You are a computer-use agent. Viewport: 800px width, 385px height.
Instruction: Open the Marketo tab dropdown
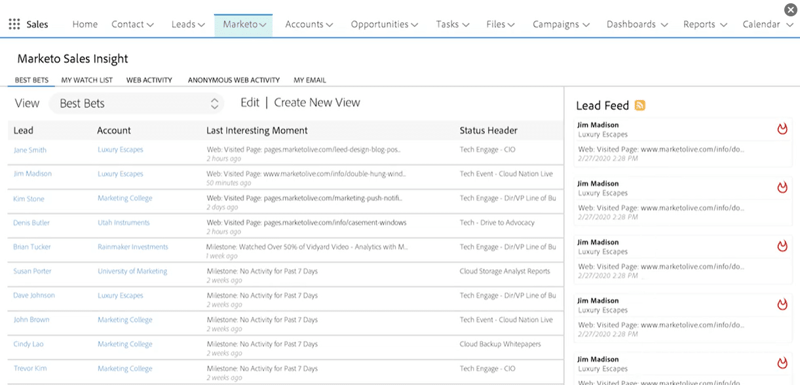point(263,24)
